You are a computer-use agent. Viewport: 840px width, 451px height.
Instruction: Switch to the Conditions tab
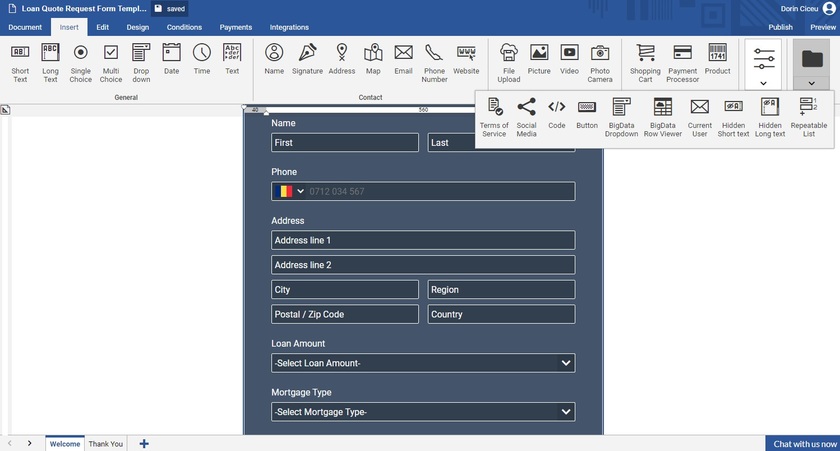click(x=184, y=27)
